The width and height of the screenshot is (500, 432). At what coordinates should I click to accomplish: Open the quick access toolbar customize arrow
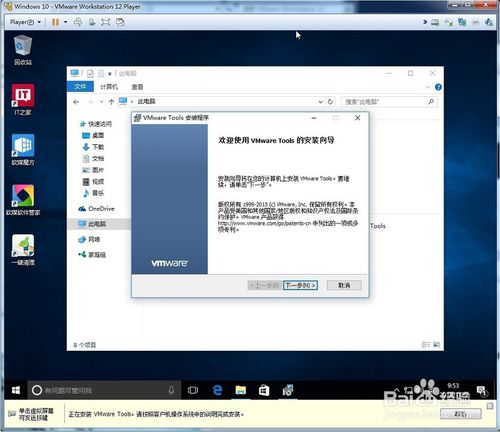pos(109,74)
